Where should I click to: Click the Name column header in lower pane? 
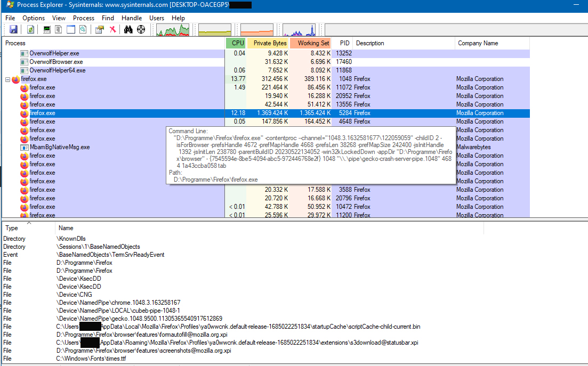click(x=66, y=228)
